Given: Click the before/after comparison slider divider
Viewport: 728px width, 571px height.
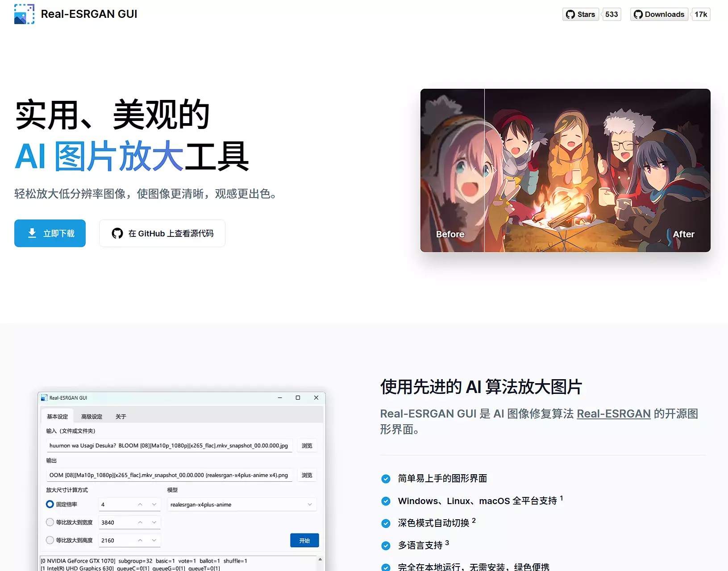Looking at the screenshot, I should click(x=484, y=170).
